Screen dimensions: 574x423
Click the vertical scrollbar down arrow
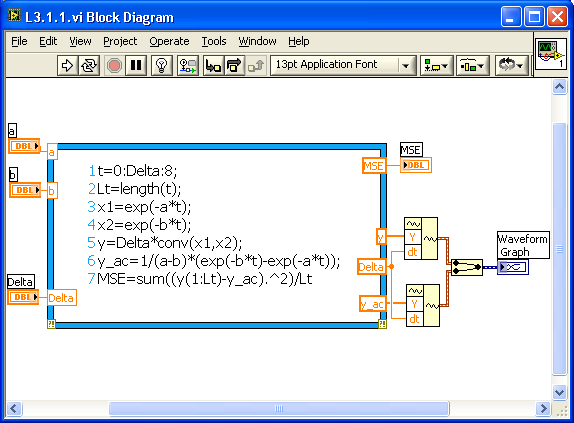tap(559, 392)
